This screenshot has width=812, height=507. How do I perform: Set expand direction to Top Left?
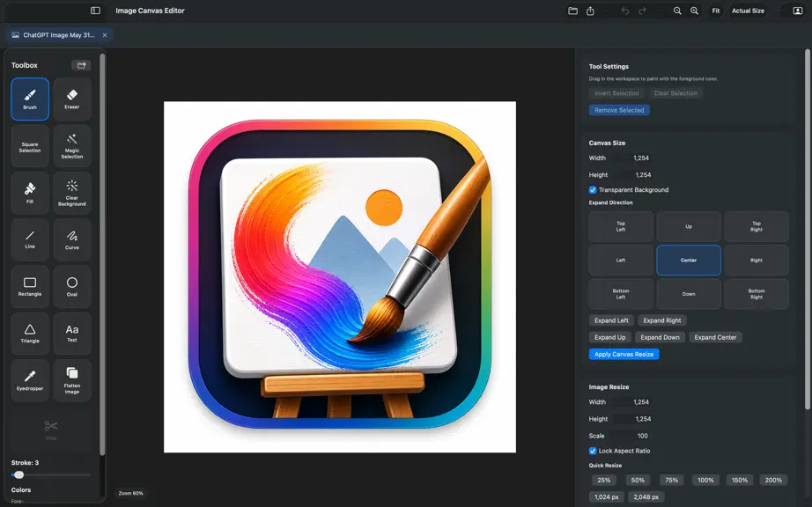[621, 226]
